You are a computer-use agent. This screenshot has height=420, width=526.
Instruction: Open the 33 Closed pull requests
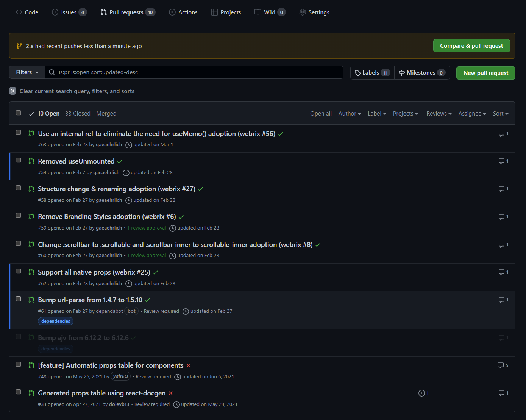click(78, 113)
